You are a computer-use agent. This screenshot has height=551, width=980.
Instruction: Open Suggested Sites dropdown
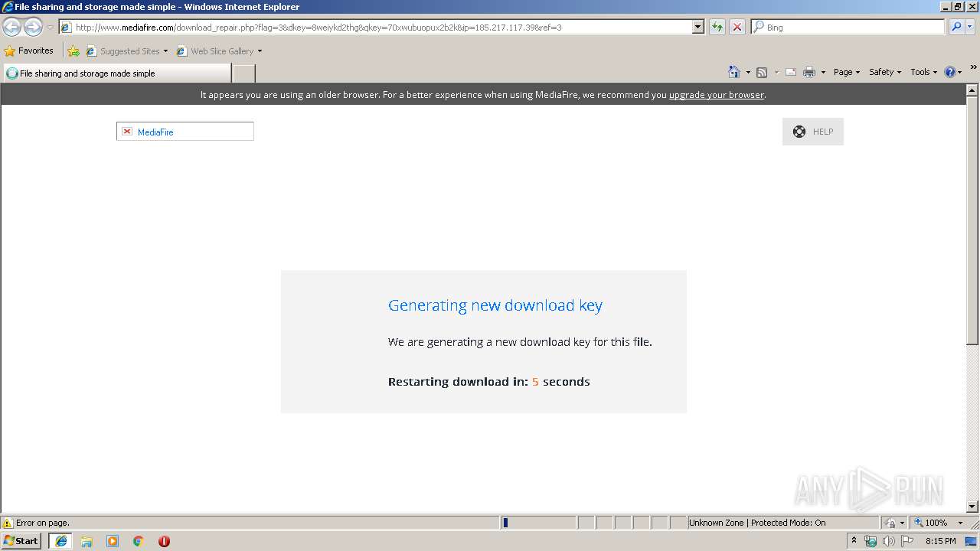tap(165, 51)
